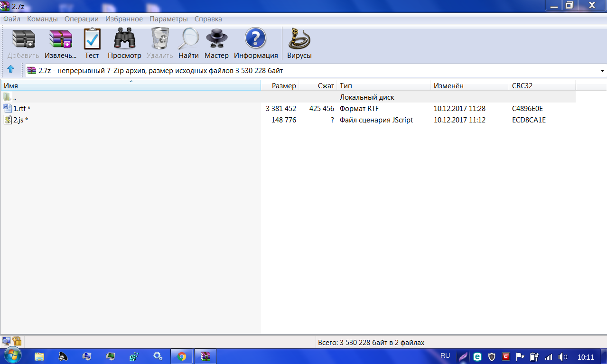The height and width of the screenshot is (364, 607).
Task: Select the 2.js script file icon
Action: click(7, 120)
